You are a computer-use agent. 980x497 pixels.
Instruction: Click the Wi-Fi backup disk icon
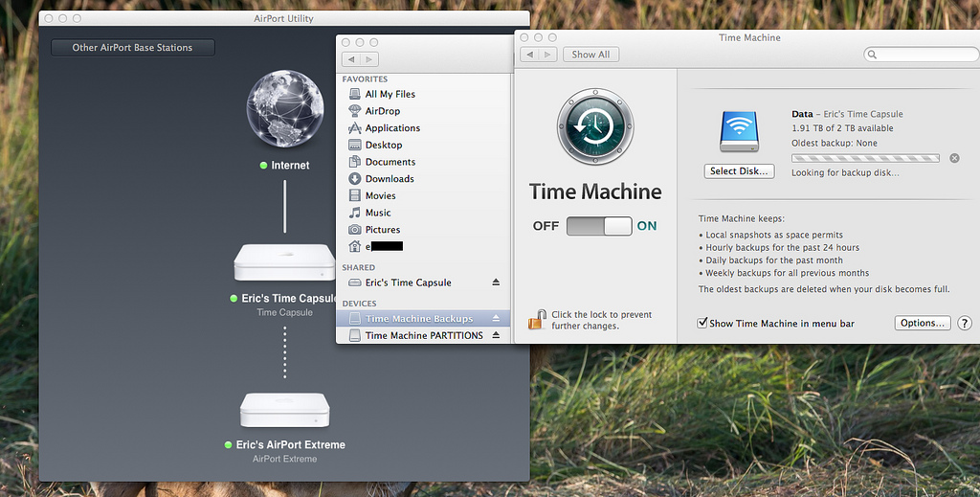tap(739, 132)
